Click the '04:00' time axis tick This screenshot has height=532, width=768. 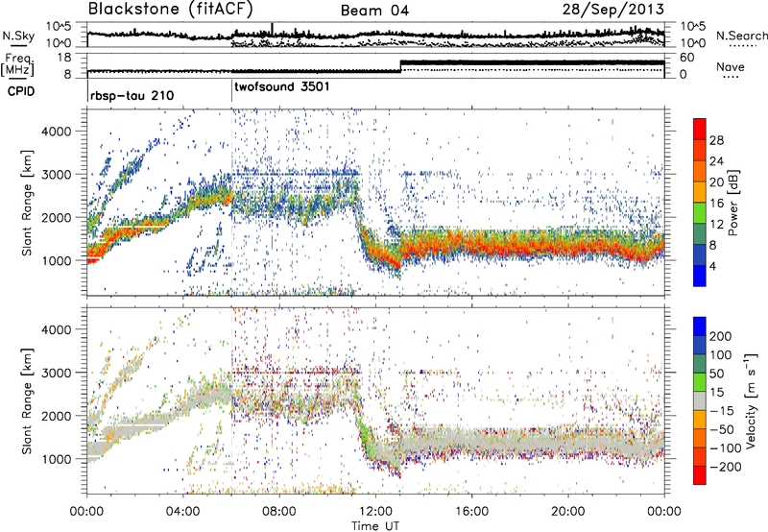tap(183, 512)
